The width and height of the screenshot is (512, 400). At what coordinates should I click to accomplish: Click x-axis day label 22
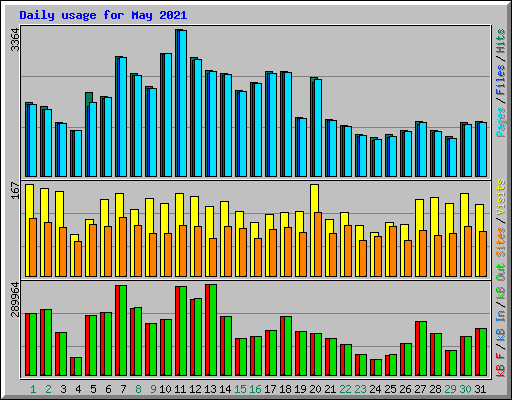tap(345, 389)
